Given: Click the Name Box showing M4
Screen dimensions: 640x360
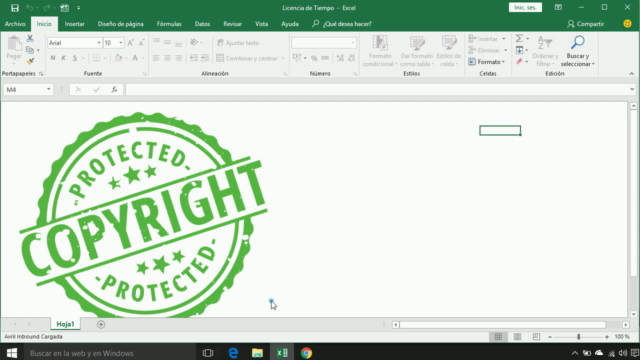Looking at the screenshot, I should click(x=28, y=89).
